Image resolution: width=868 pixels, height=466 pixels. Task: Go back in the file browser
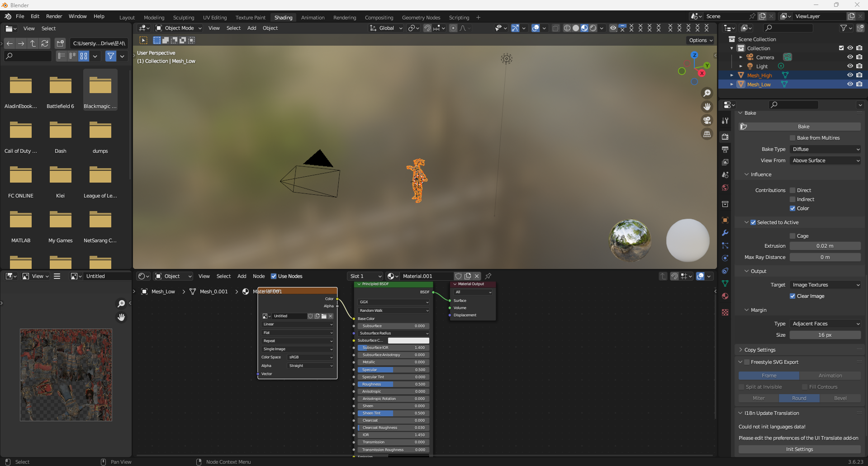(x=9, y=43)
